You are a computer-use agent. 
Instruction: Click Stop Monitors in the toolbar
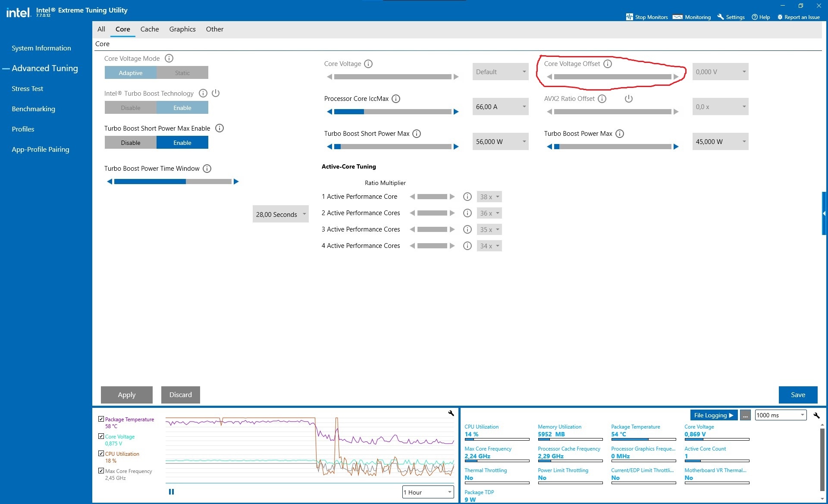(646, 17)
